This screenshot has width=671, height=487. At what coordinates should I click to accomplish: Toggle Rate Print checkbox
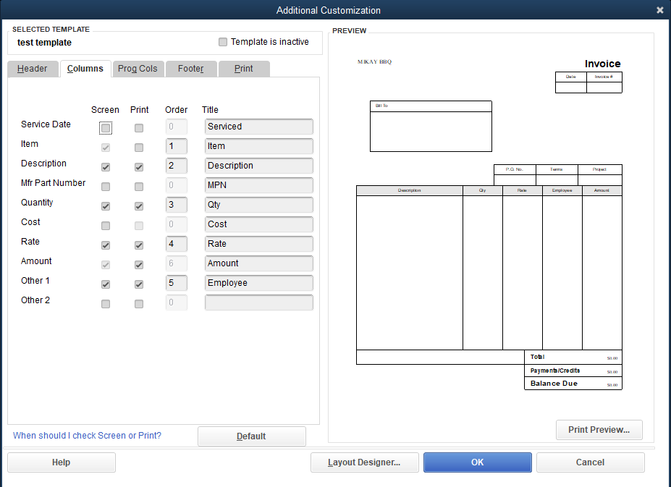tap(139, 245)
